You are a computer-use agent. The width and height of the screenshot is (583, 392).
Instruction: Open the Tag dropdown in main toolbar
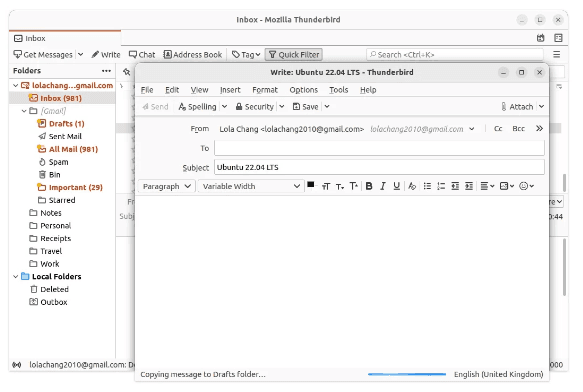(246, 55)
